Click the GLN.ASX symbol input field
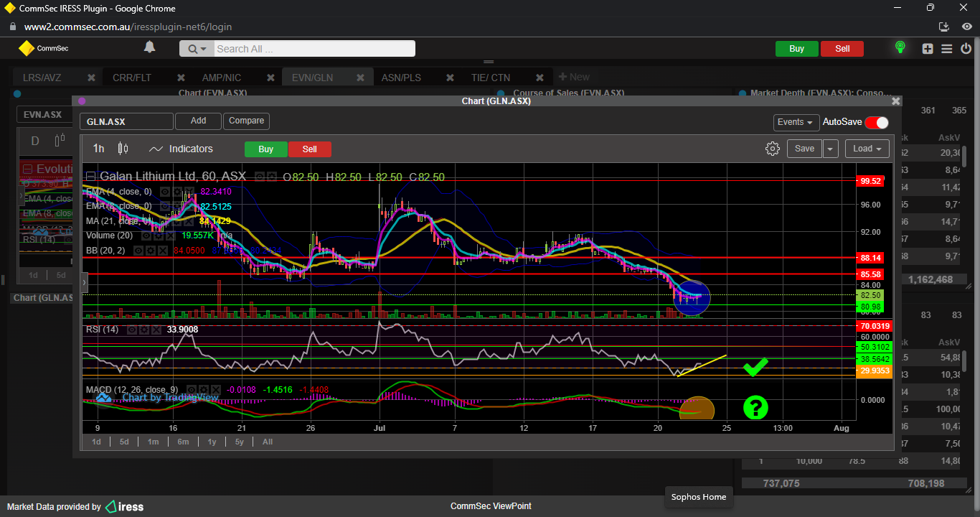980x517 pixels. (126, 121)
